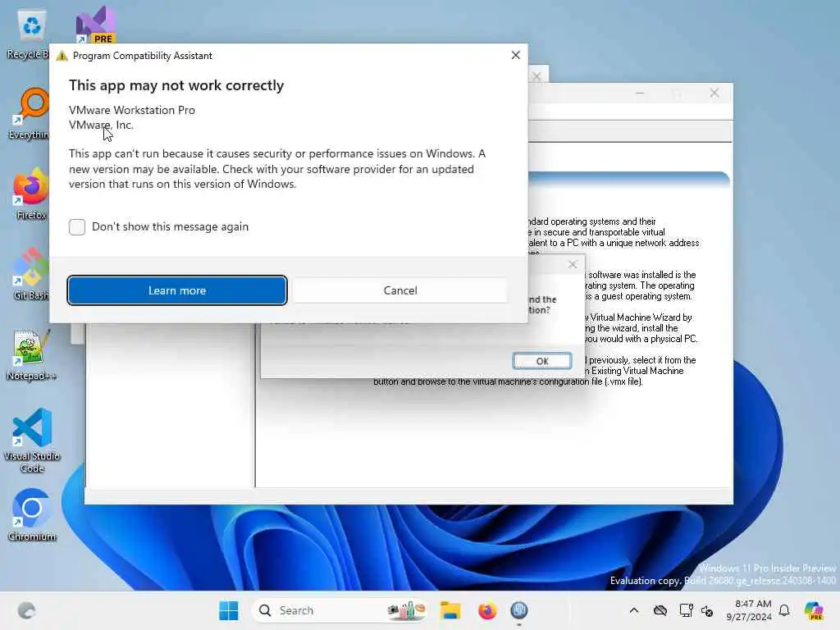Open Visual Studio Preview desktop shortcut

[96, 25]
